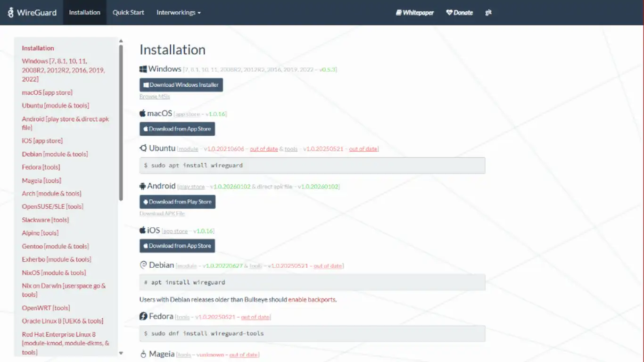Click the Apple icon next to iOS

(x=143, y=230)
